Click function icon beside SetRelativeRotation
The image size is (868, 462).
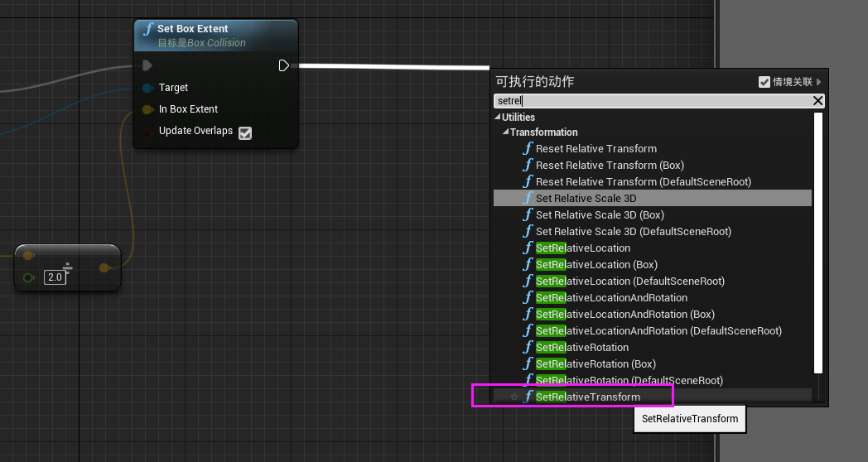[528, 348]
